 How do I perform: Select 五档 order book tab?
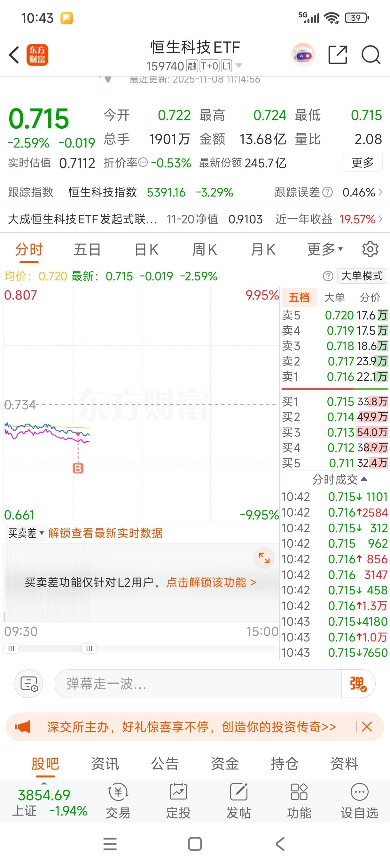299,297
